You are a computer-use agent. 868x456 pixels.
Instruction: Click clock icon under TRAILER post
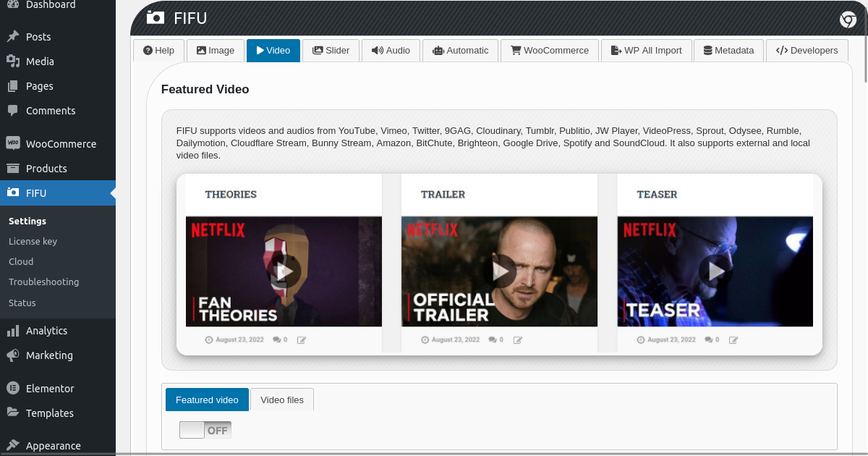point(425,339)
